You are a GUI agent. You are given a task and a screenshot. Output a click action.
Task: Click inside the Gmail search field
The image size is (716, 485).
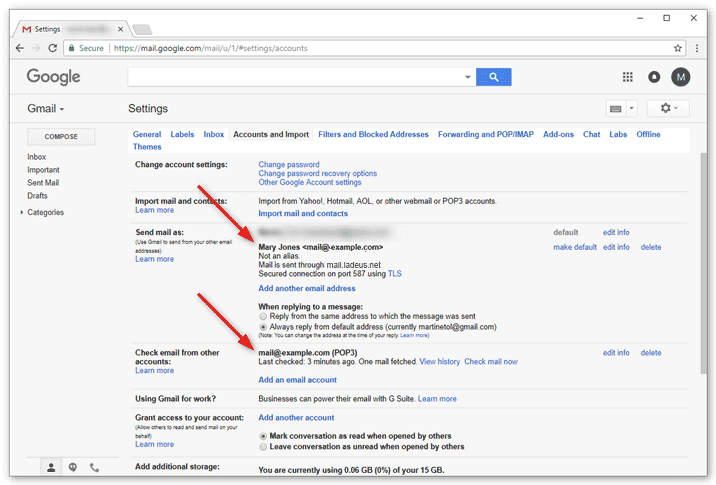click(x=295, y=77)
